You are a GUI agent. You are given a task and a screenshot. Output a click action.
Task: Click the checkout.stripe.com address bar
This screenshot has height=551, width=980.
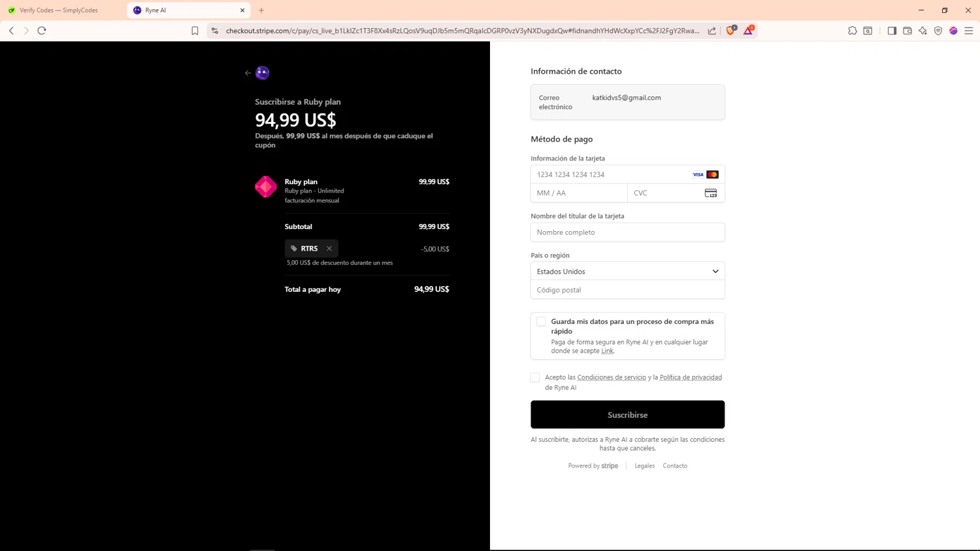[x=463, y=31]
